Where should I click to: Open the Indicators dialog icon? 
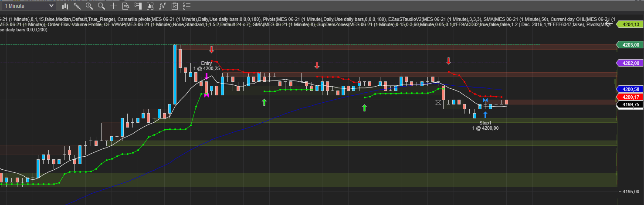point(150,6)
